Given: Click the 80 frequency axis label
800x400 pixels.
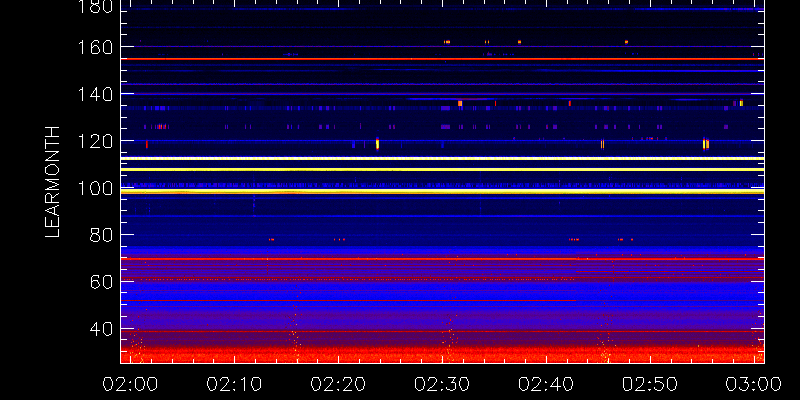Looking at the screenshot, I should (x=102, y=235).
